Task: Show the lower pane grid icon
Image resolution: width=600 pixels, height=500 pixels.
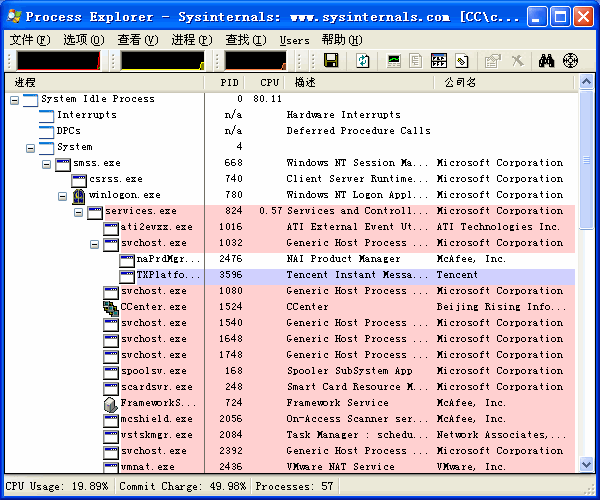Action: 439,60
